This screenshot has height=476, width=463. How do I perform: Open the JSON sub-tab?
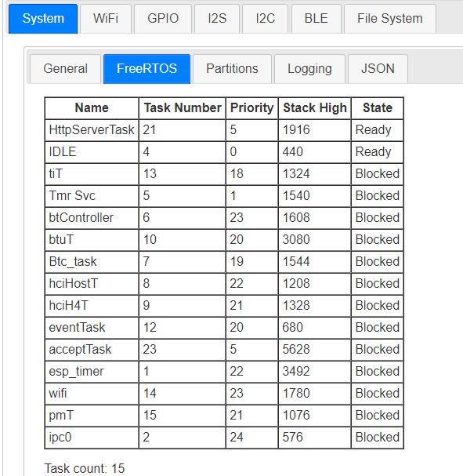(x=378, y=68)
